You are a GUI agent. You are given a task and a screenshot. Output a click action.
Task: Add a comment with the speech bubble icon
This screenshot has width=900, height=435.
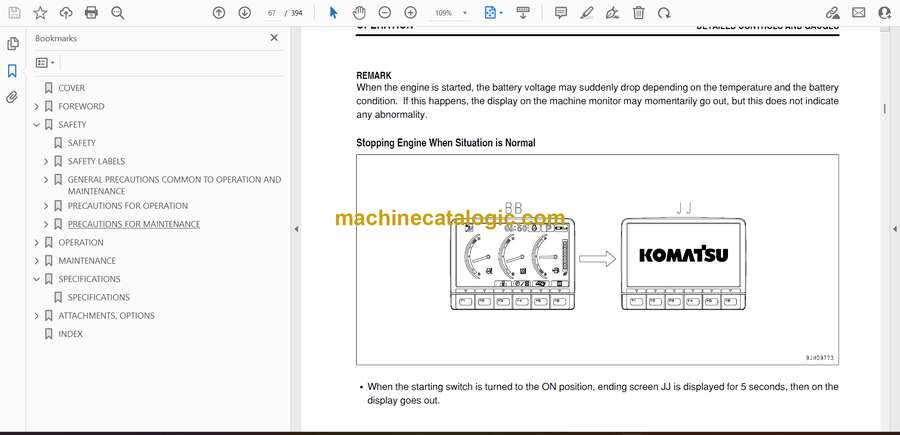pos(561,13)
